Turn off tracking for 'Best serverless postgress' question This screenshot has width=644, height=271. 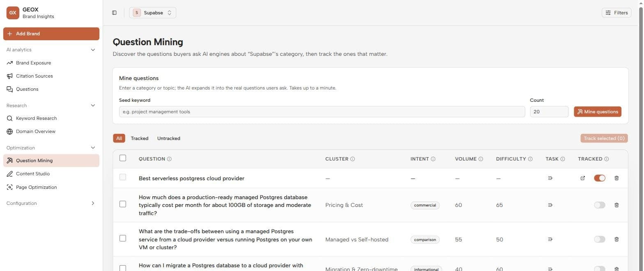(600, 178)
